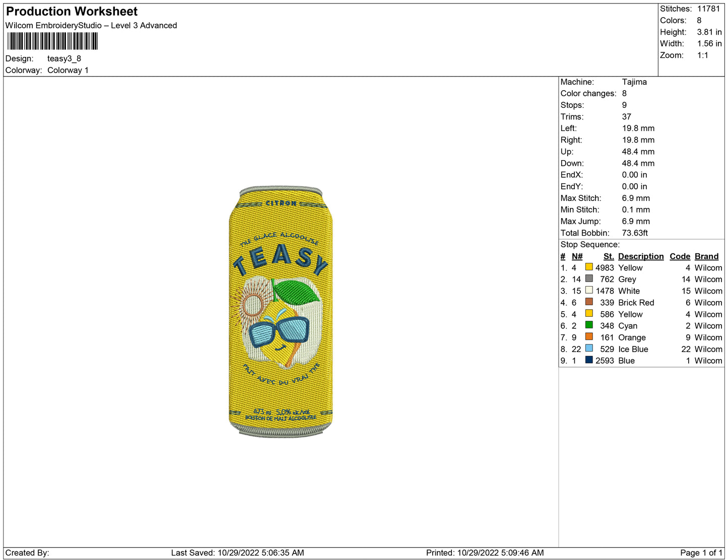Click the "Colors:" label in the header
This screenshot has height=560, width=728.
673,20
